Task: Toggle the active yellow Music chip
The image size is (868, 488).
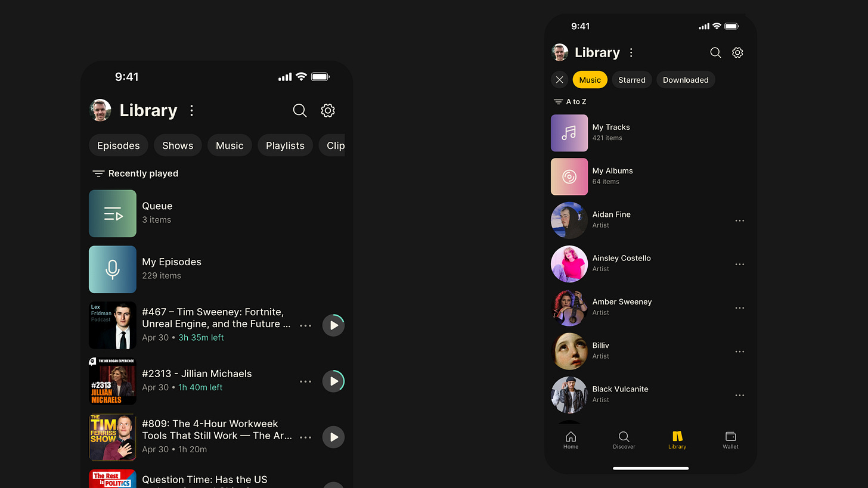Action: pos(590,80)
